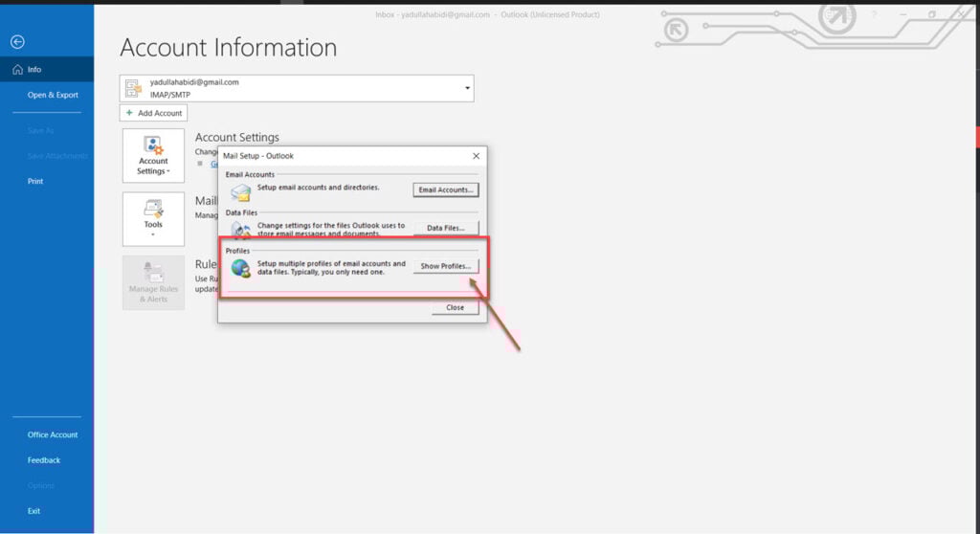This screenshot has height=534, width=980.
Task: Click the Close button in the dialog
Action: pos(455,307)
